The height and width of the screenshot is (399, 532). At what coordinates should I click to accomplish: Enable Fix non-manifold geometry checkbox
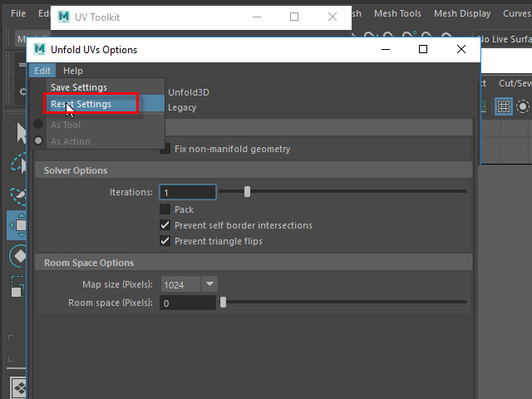[x=165, y=149]
